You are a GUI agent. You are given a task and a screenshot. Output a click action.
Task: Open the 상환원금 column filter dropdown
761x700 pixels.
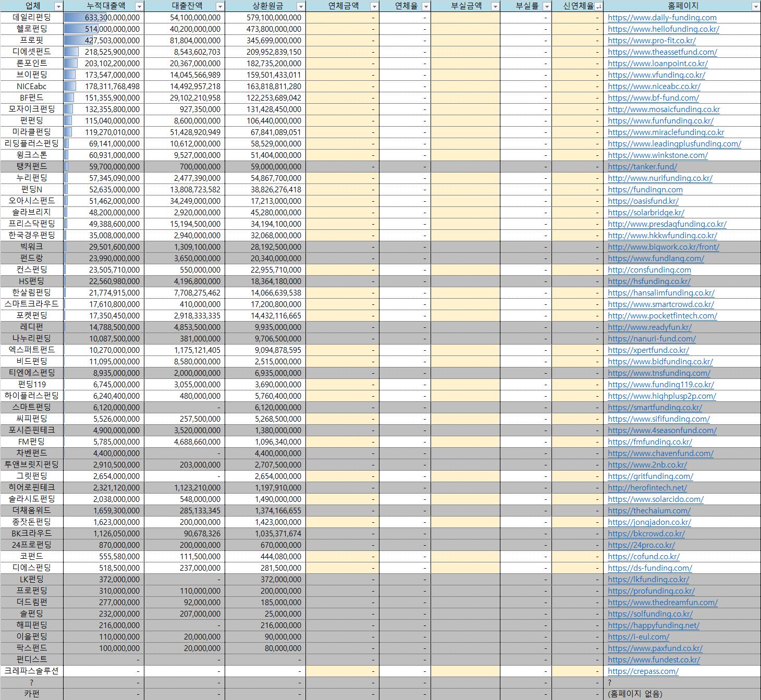tap(301, 6)
